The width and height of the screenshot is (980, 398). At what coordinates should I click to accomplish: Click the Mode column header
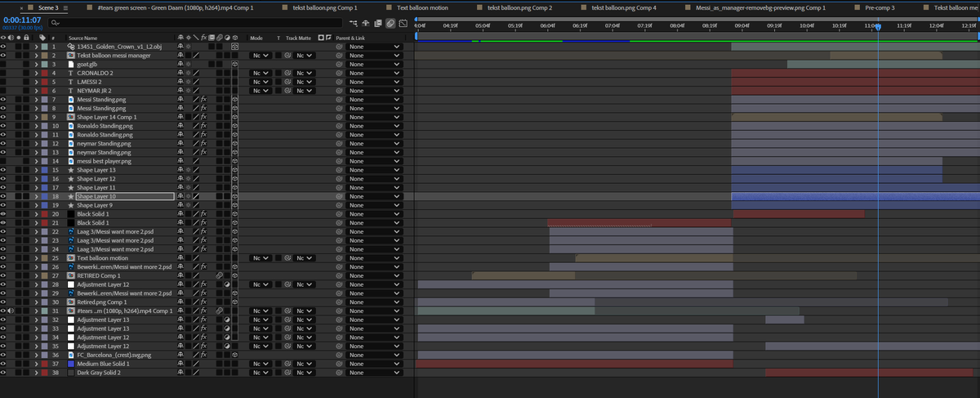click(256, 38)
